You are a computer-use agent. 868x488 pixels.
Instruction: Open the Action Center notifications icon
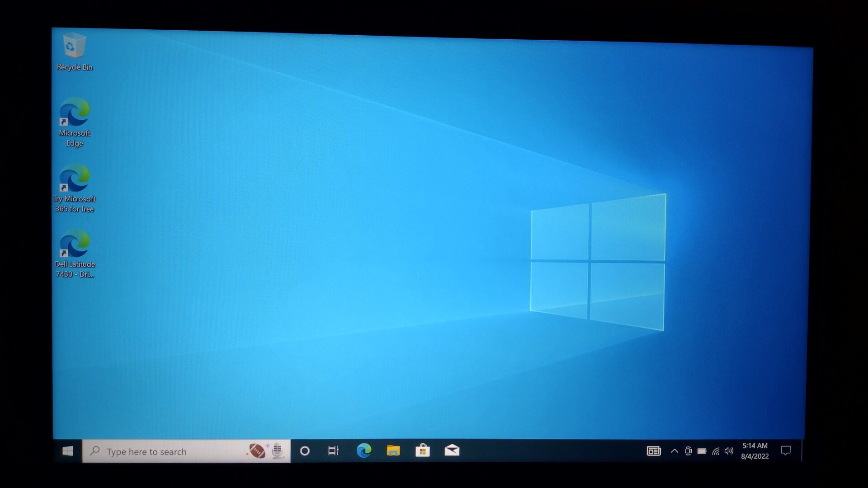(786, 450)
